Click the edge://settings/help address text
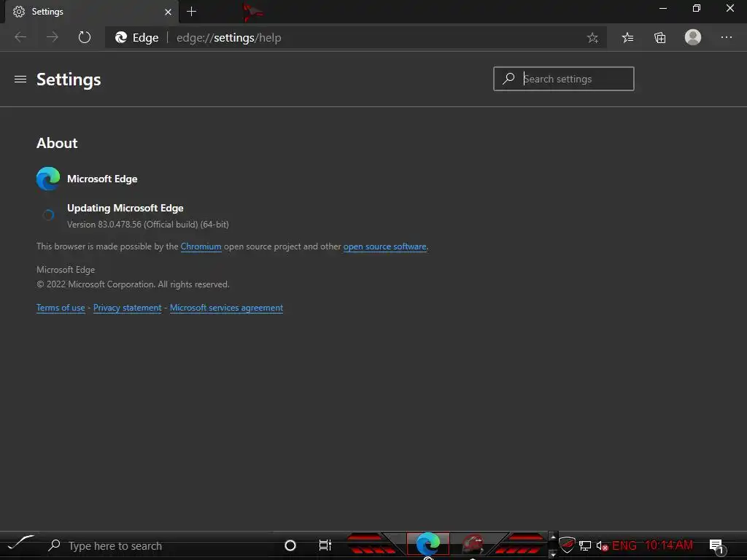 click(228, 38)
